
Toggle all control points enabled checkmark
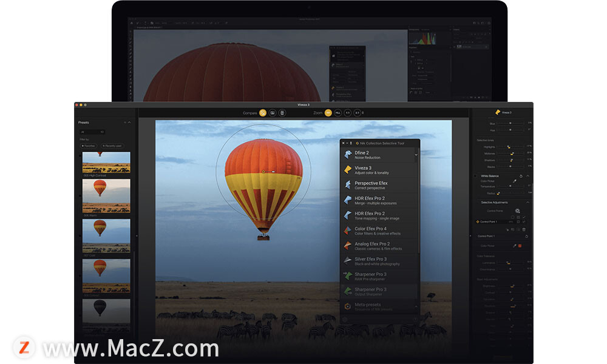[x=524, y=217]
